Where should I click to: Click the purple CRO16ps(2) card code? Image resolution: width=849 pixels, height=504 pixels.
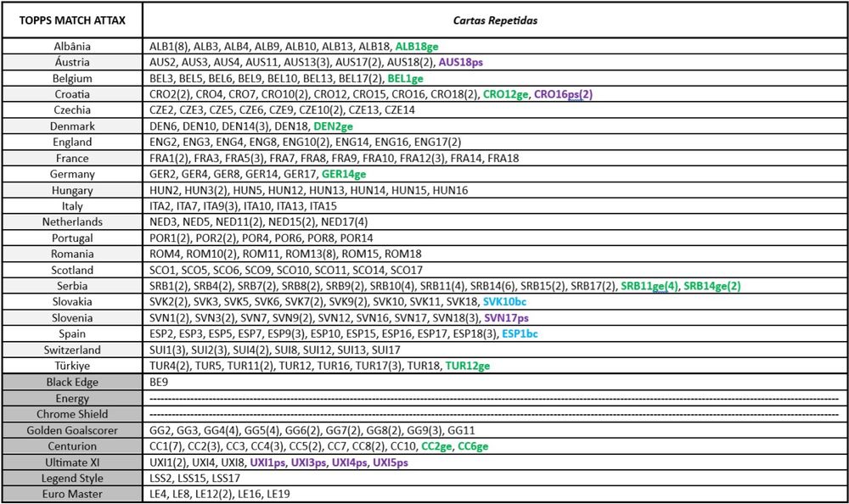[563, 94]
